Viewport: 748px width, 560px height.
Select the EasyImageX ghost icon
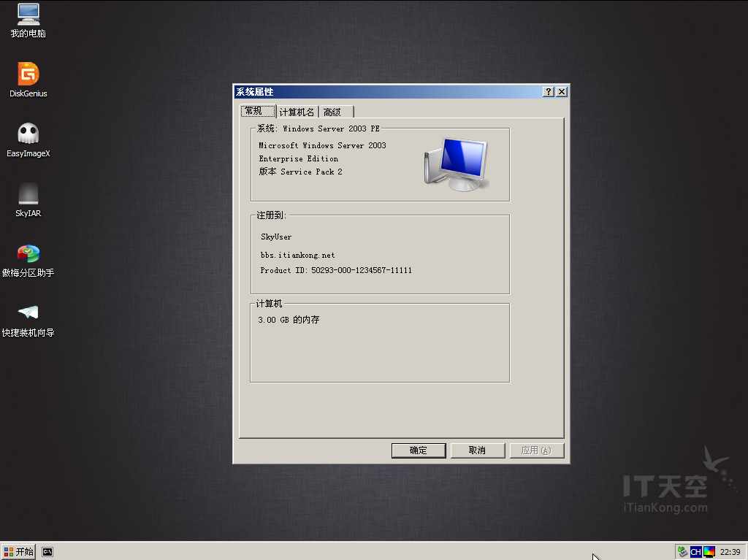click(x=28, y=139)
